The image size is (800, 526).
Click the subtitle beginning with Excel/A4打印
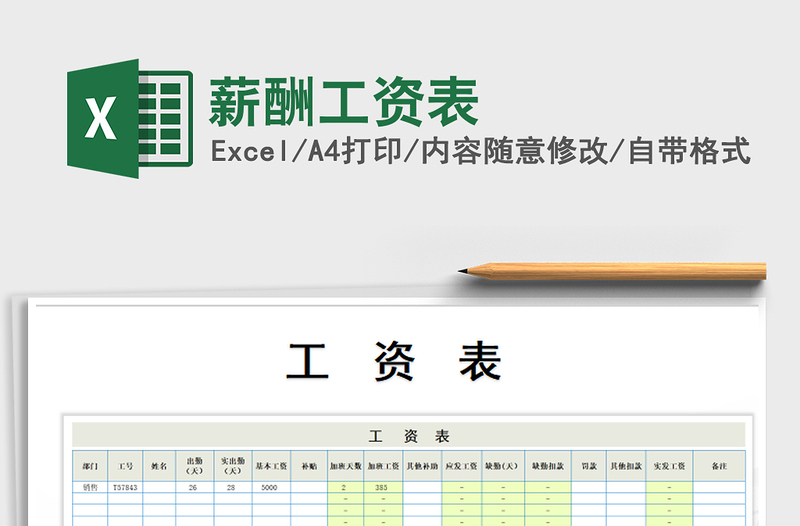481,151
